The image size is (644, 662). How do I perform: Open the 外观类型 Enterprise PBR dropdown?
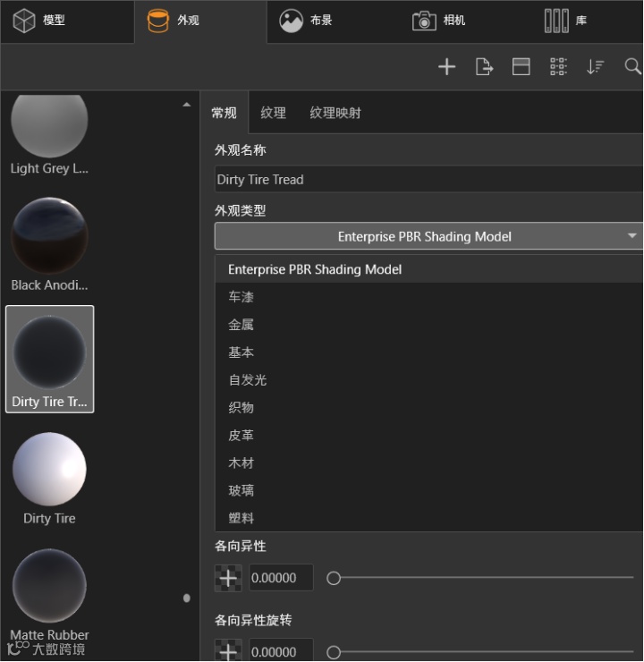tap(428, 236)
